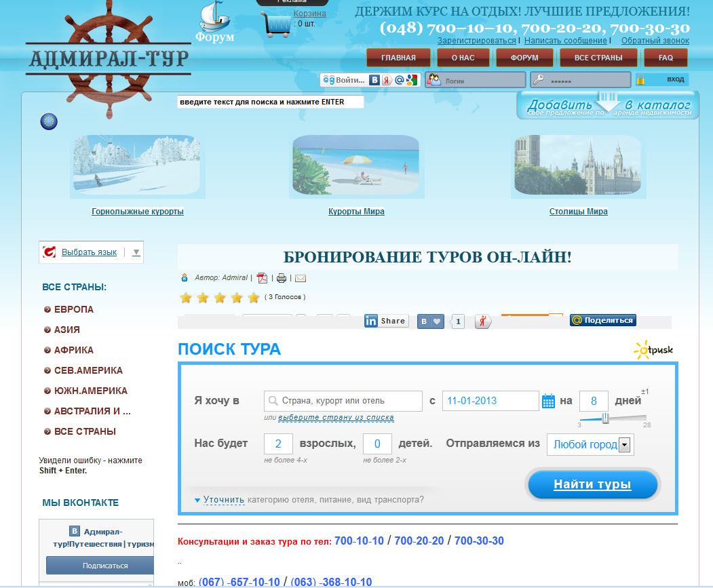The image size is (713, 588).
Task: Click the LinkedIn Share button
Action: [386, 321]
